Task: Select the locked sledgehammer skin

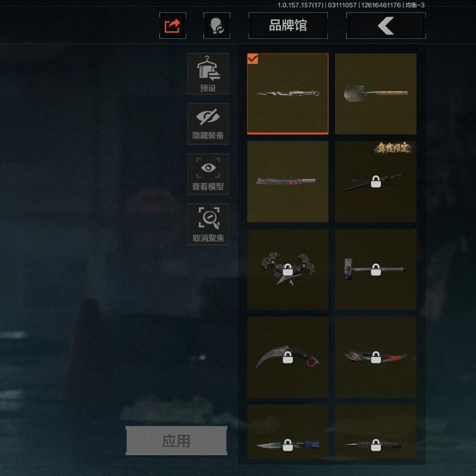Action: (x=375, y=270)
